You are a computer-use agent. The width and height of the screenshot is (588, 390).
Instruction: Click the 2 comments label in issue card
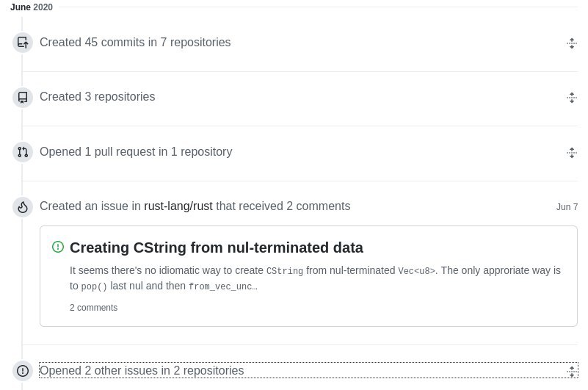[x=93, y=308]
